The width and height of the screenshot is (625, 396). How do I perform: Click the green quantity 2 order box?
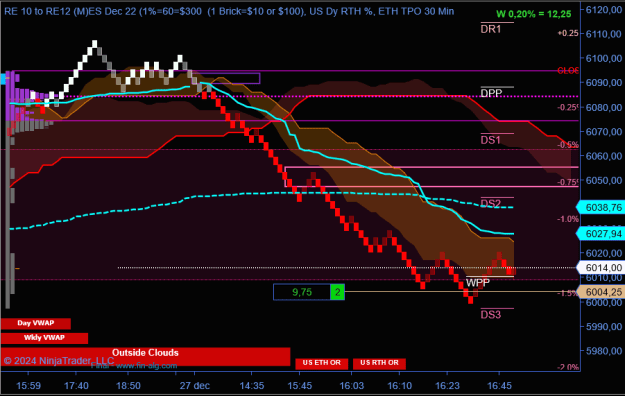pyautogui.click(x=337, y=292)
